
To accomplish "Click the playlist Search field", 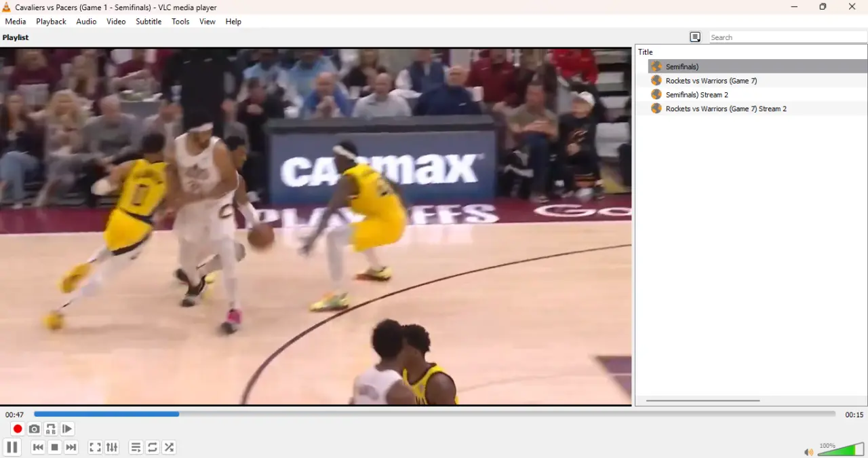I will (788, 37).
